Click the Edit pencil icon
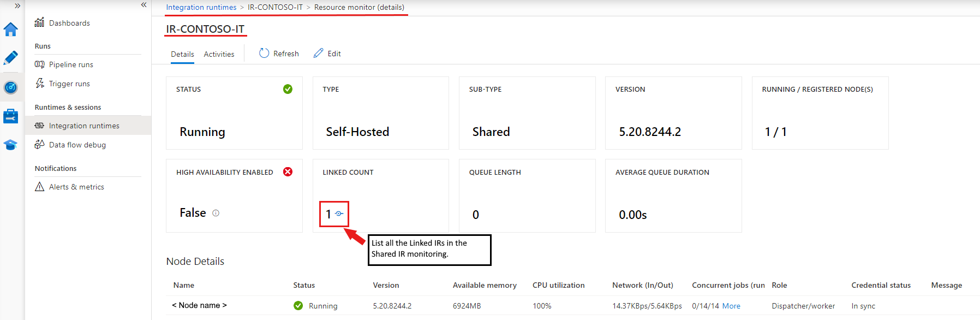Image resolution: width=980 pixels, height=320 pixels. point(318,53)
